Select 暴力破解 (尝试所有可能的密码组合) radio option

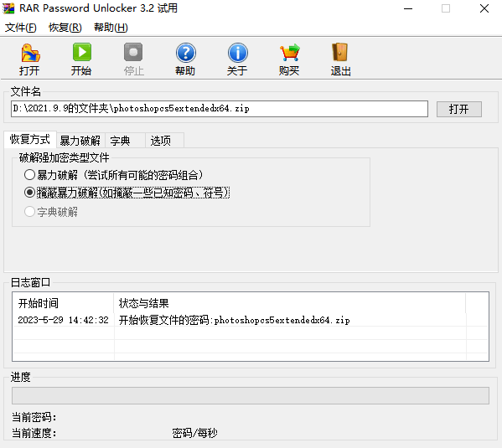tap(114, 175)
